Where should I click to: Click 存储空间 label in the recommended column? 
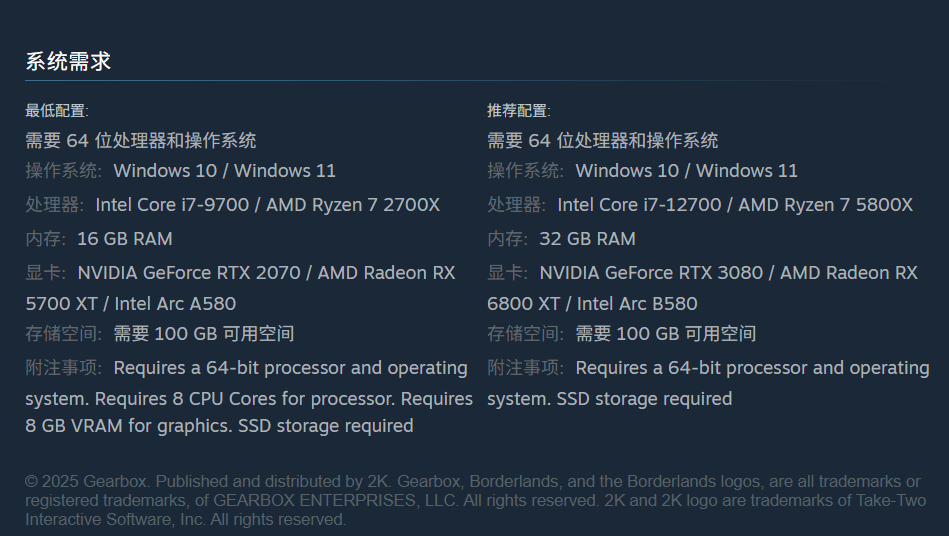(x=526, y=334)
